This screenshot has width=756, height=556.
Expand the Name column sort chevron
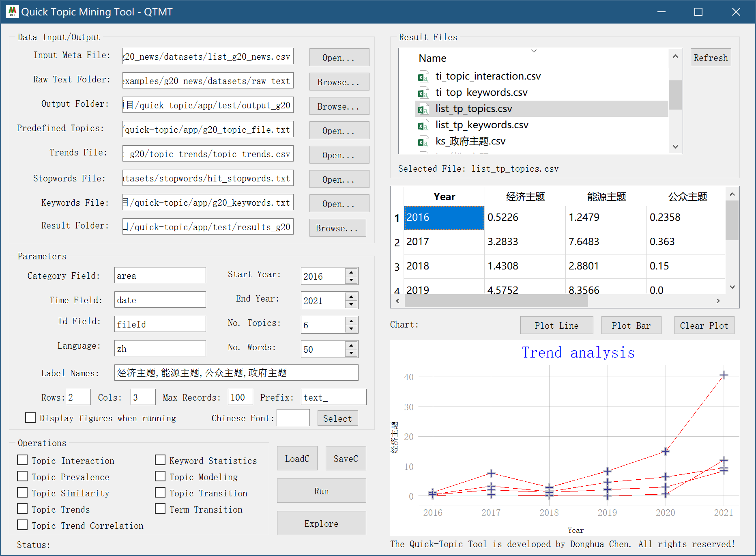pyautogui.click(x=534, y=51)
